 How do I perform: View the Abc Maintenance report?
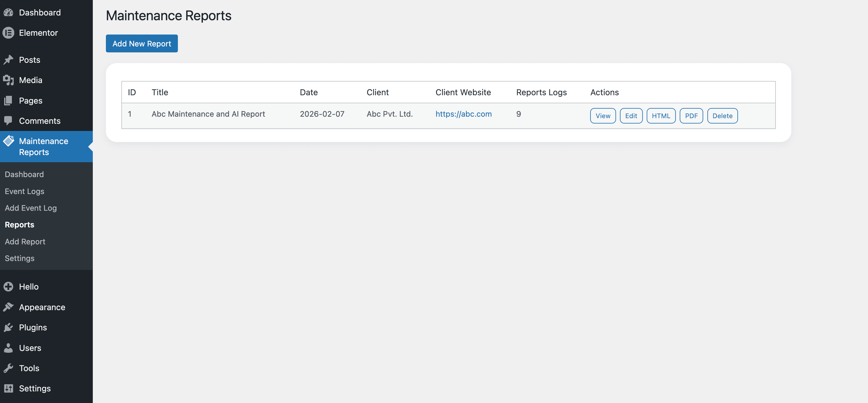click(x=602, y=116)
